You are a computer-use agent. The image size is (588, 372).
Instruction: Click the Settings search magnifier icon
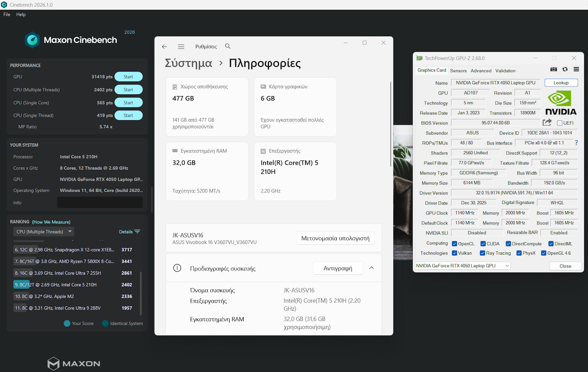point(228,46)
